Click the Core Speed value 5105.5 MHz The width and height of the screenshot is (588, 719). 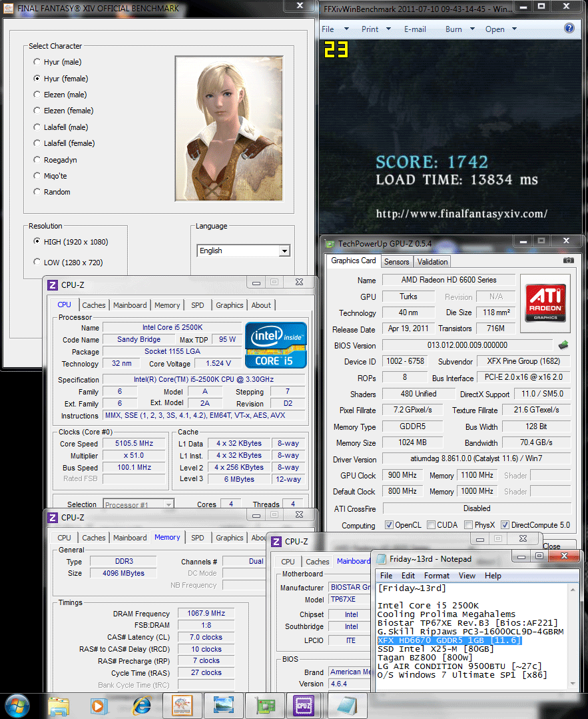(x=134, y=443)
